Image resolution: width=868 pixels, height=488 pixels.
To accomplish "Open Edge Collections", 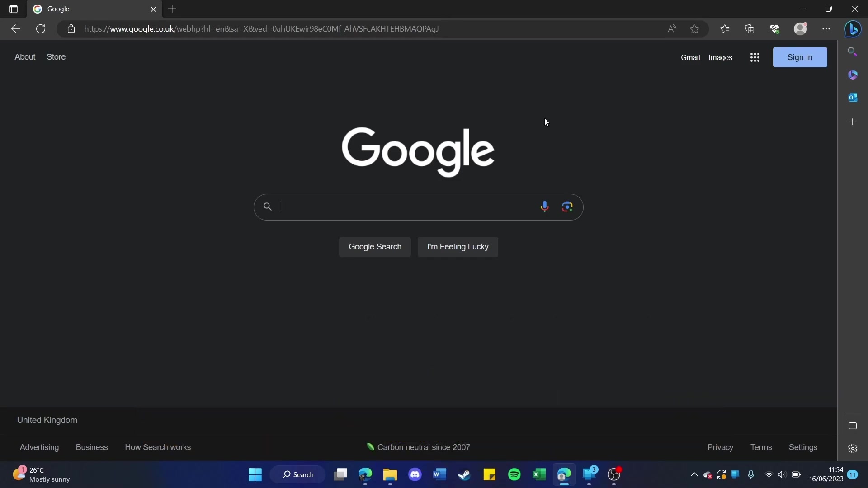I will pos(750,29).
